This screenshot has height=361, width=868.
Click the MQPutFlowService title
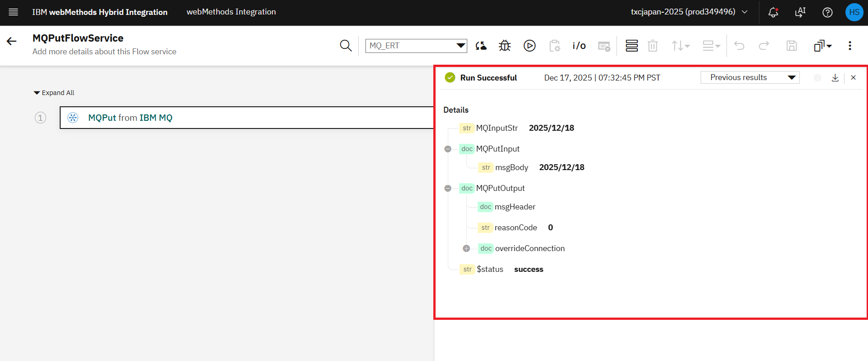[x=78, y=38]
